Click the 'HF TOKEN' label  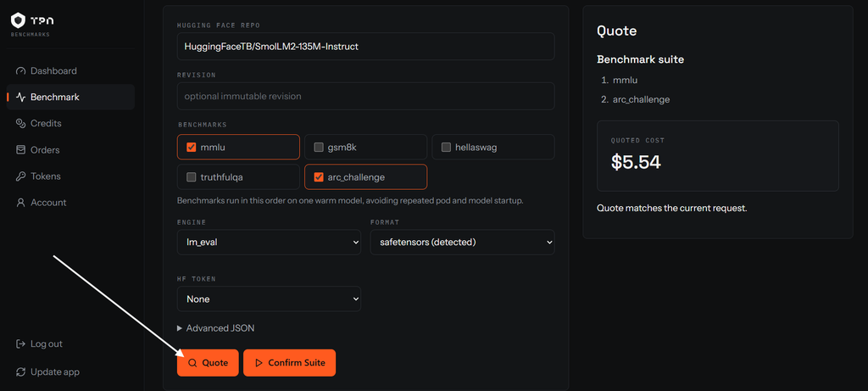click(x=197, y=279)
